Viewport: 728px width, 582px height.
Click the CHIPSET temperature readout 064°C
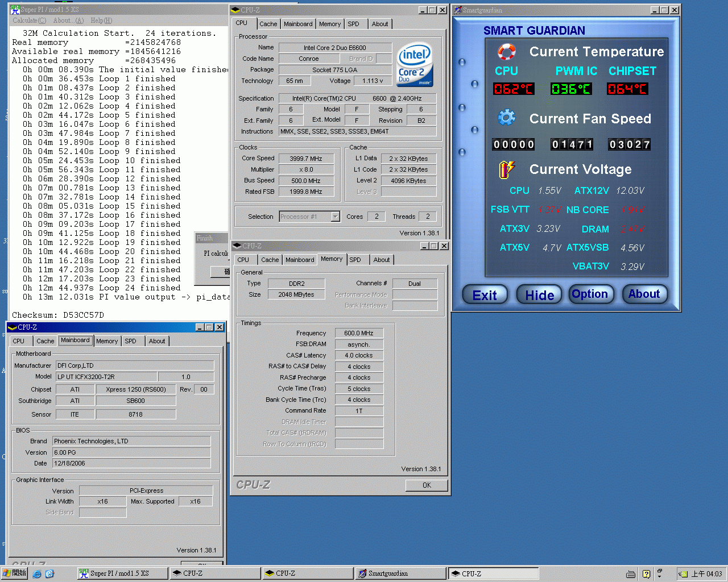tap(627, 89)
